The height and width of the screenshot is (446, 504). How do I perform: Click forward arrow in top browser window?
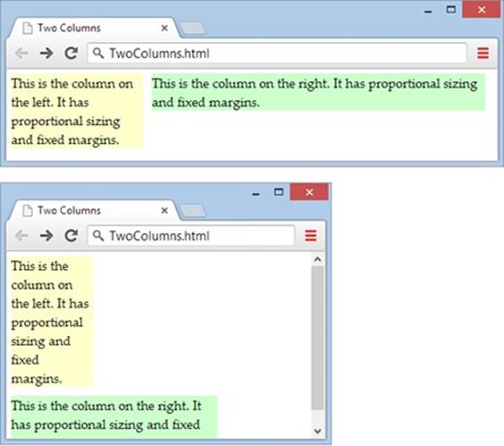pyautogui.click(x=46, y=53)
